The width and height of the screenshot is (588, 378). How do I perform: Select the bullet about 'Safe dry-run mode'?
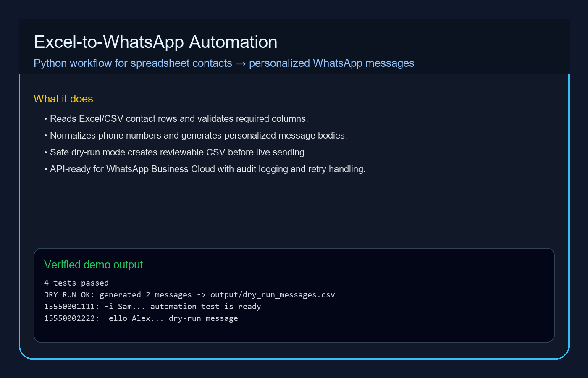(176, 152)
